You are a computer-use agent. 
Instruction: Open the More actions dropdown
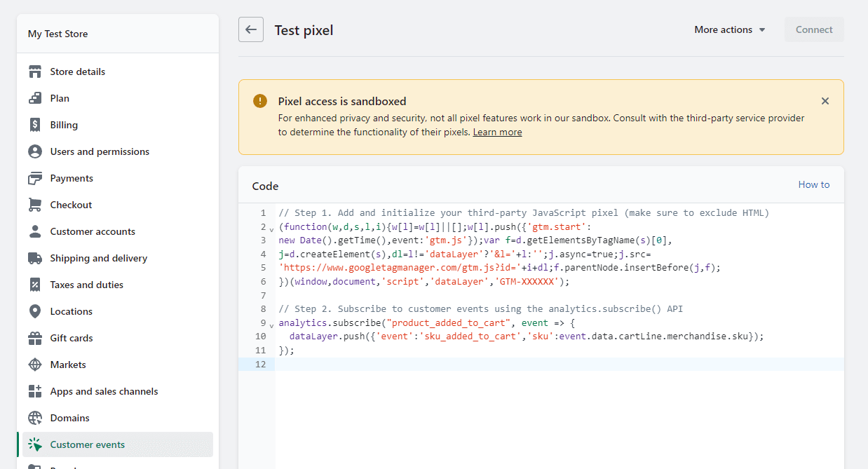pyautogui.click(x=730, y=29)
